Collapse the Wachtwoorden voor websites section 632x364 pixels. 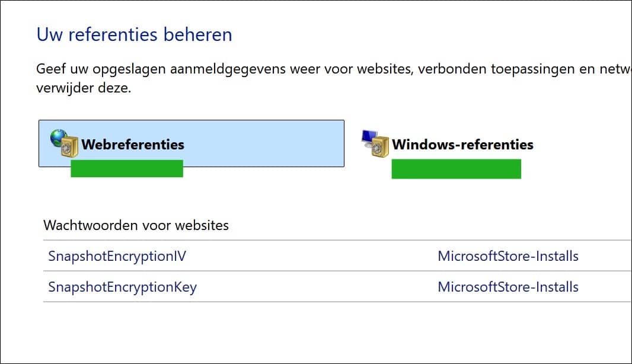[136, 225]
